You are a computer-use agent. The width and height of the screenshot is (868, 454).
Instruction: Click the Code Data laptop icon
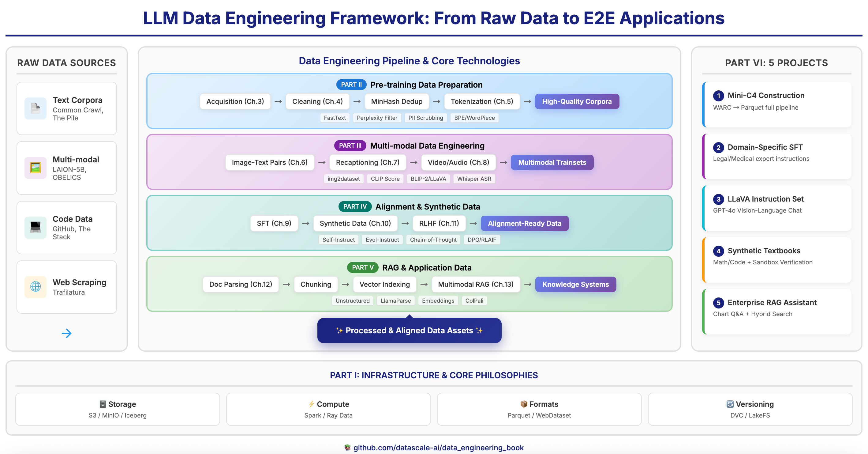click(36, 227)
